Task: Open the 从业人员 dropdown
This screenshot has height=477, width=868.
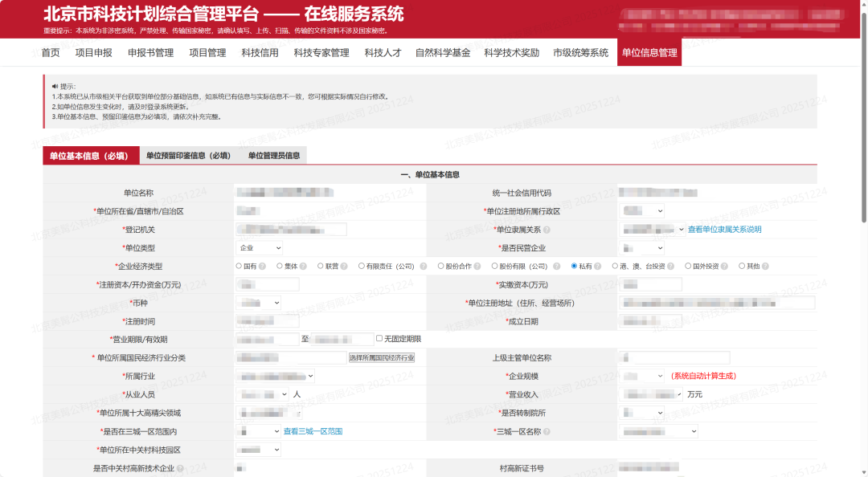Action: click(262, 394)
